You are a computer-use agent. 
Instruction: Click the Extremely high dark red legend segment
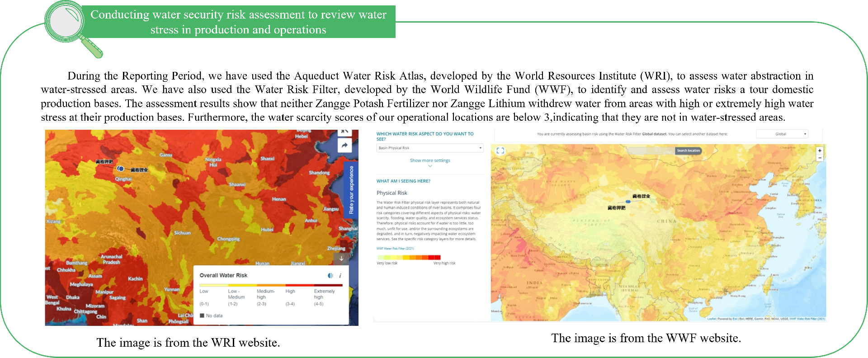tap(328, 285)
